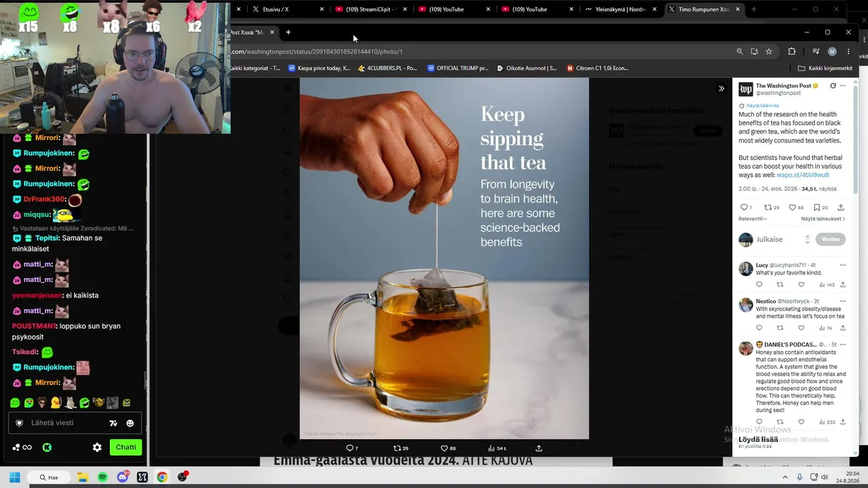
Task: Open Discord from taskbar
Action: tap(123, 477)
